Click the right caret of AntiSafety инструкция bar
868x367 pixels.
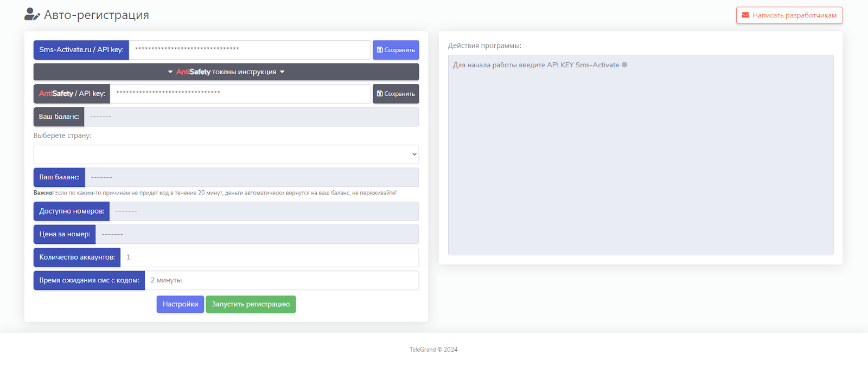(x=282, y=72)
